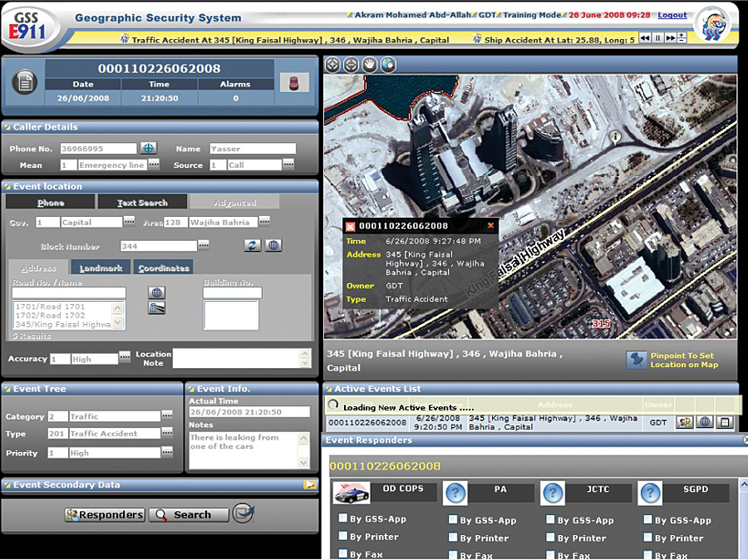The image size is (748, 560).
Task: Open the Source lookup ellipsis button
Action: tap(288, 164)
